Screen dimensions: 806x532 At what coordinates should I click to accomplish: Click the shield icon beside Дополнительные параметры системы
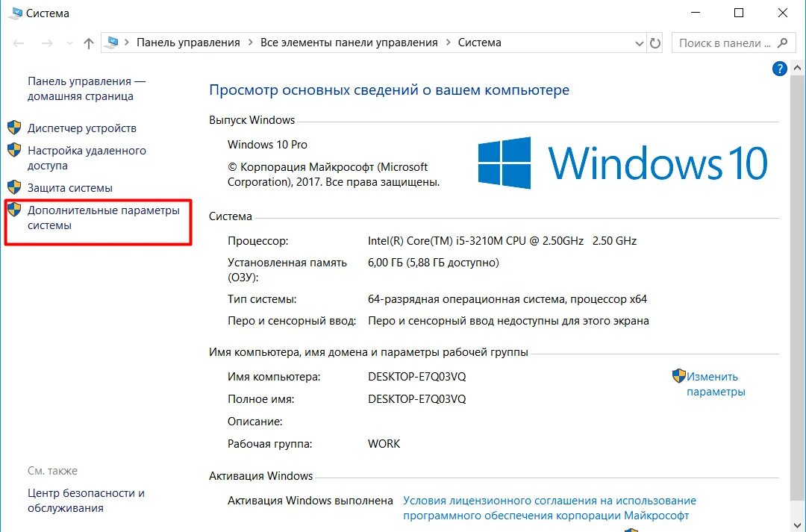tap(14, 209)
